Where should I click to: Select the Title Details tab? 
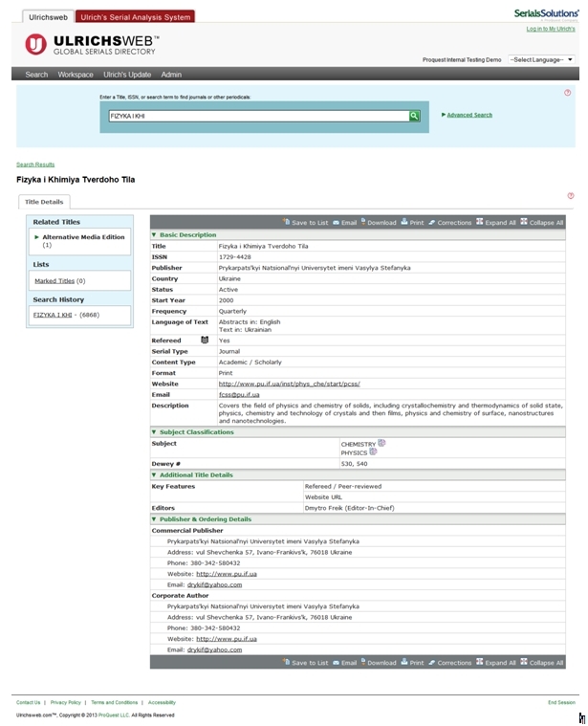coord(44,202)
